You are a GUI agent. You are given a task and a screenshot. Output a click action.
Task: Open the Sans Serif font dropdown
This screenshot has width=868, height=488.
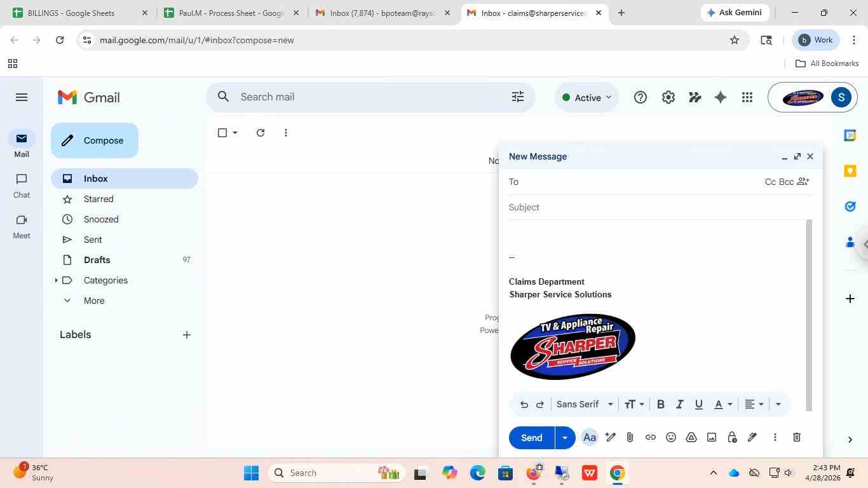[585, 404]
